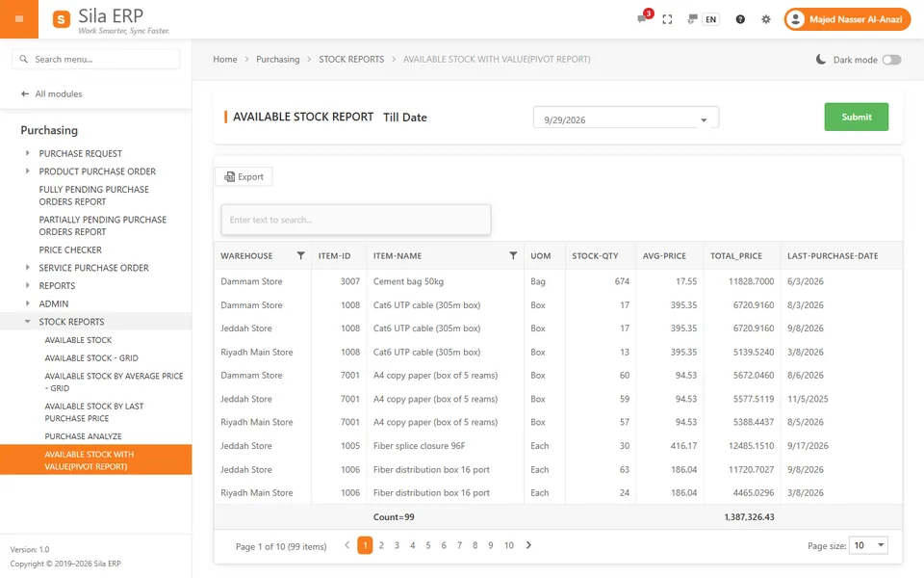
Task: Expand the REPORTS menu node
Action: tap(27, 285)
